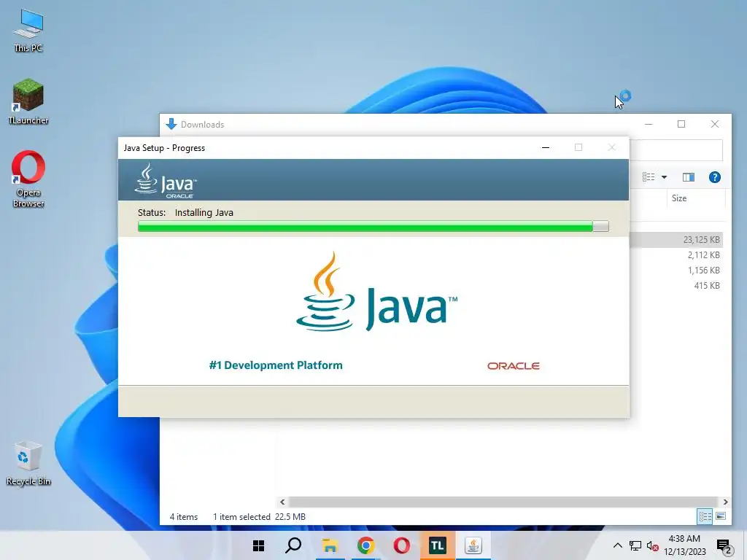Open the This PC desktop icon
Image resolution: width=747 pixels, height=560 pixels.
pyautogui.click(x=28, y=31)
